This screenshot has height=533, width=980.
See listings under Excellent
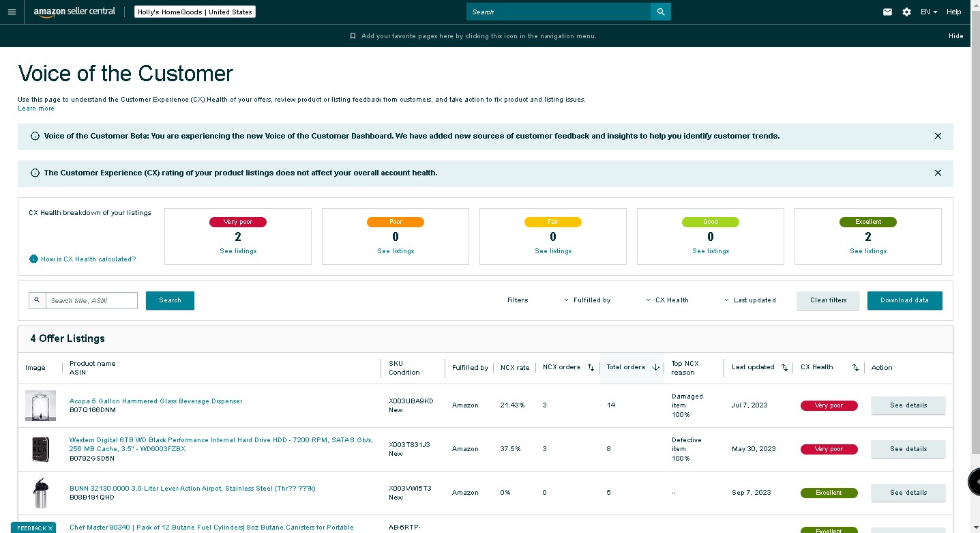[868, 251]
